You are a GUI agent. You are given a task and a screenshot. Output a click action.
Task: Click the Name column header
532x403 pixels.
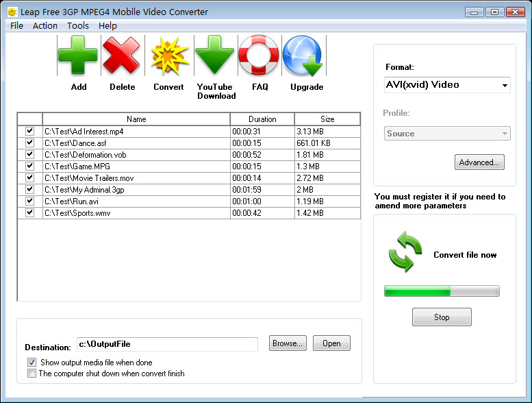pos(136,119)
